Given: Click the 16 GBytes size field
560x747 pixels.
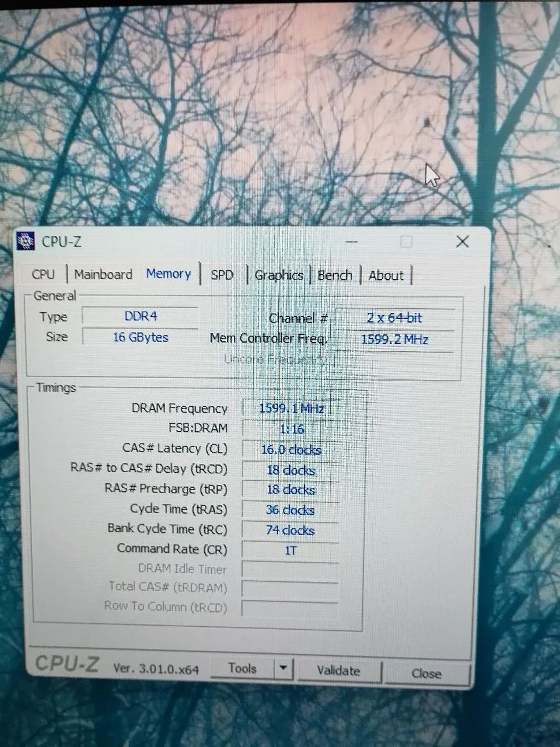Looking at the screenshot, I should tap(141, 337).
